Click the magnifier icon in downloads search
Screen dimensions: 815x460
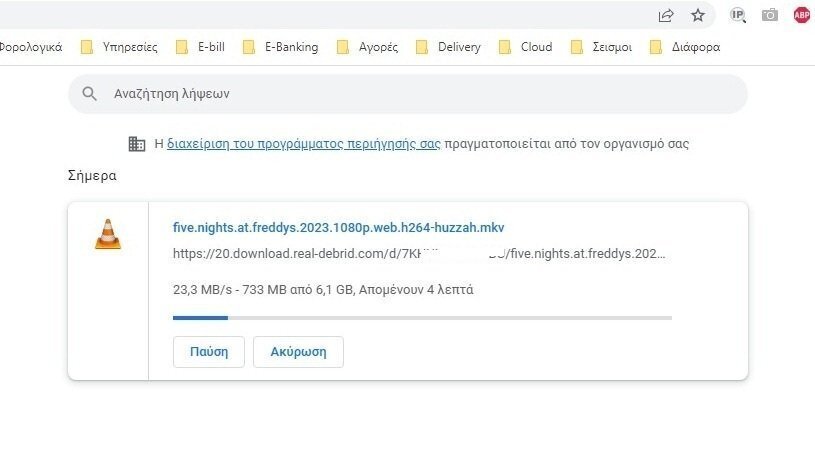point(89,94)
